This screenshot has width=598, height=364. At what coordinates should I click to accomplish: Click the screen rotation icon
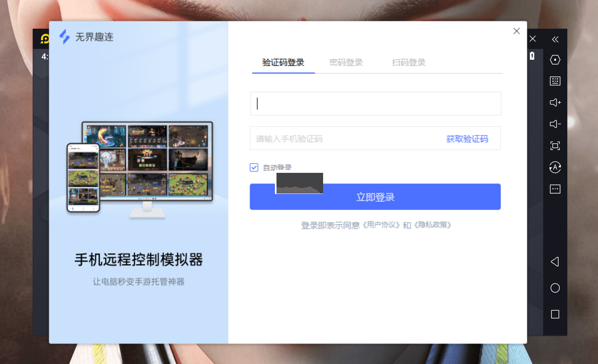coord(555,168)
